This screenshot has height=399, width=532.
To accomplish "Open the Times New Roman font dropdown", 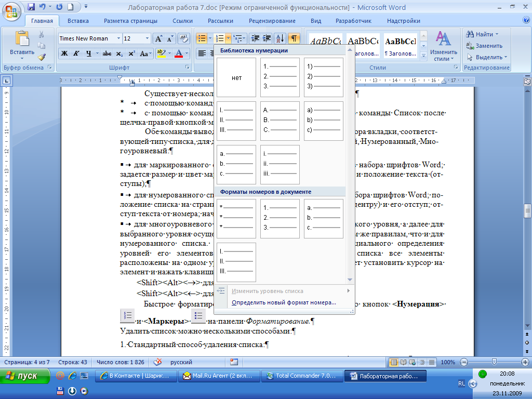I will point(119,38).
